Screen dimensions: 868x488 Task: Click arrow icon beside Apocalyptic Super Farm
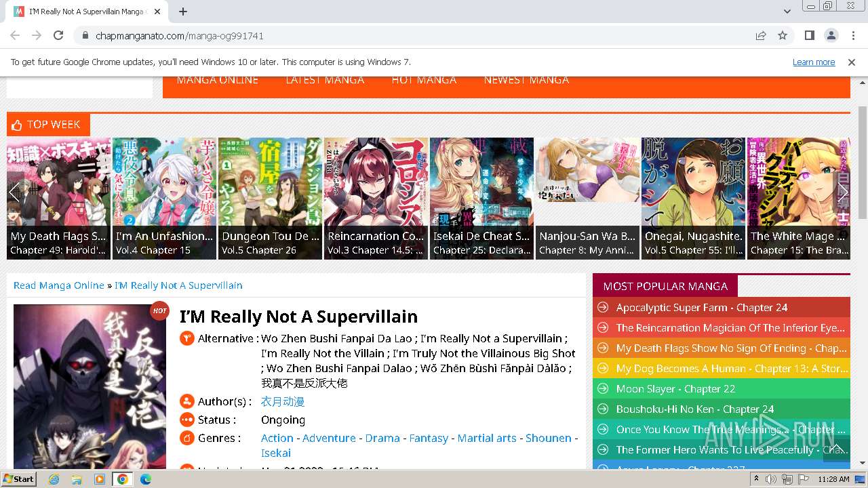point(602,307)
